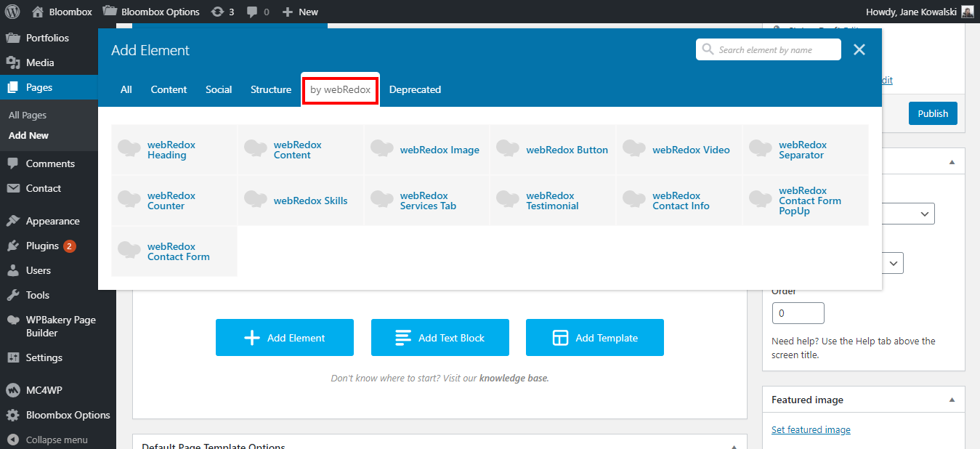Add webRedox Contact Form PopUp element

pyautogui.click(x=806, y=201)
